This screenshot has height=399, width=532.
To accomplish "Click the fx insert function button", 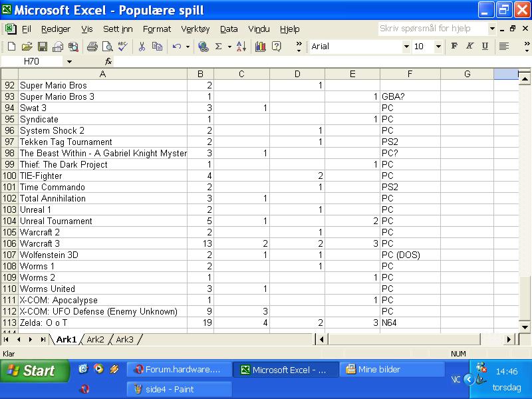I will click(x=108, y=61).
